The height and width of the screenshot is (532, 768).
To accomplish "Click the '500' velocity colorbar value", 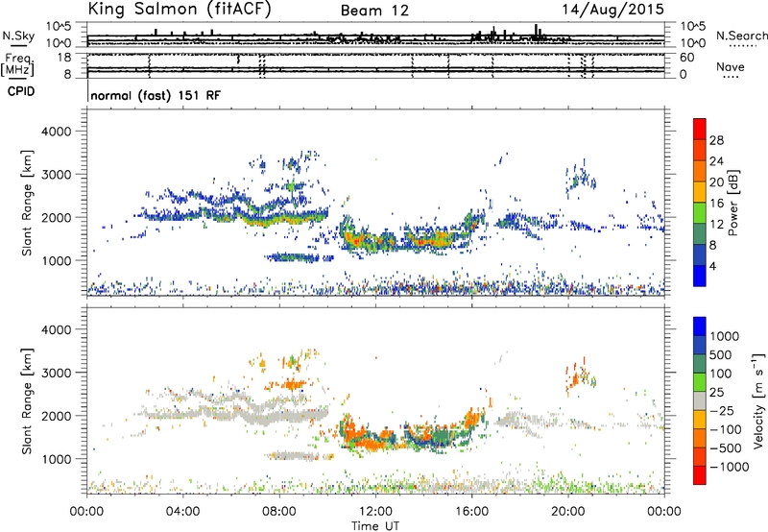I will tap(721, 355).
